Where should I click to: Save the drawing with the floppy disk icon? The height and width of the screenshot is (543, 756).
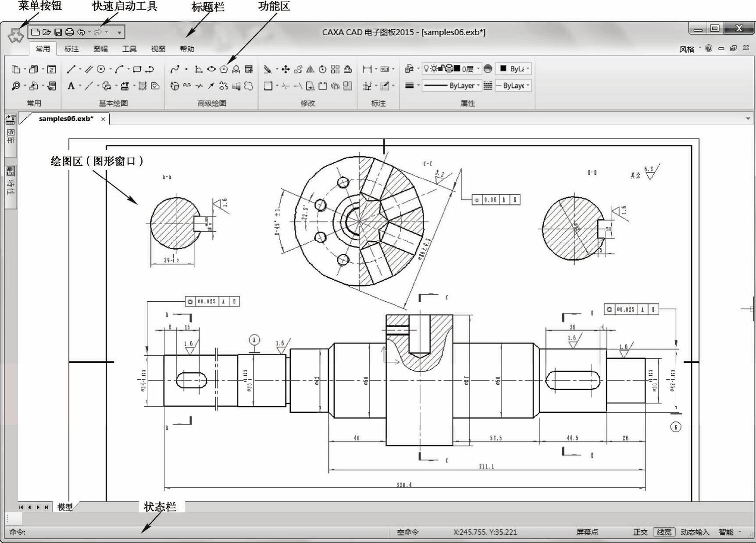[x=58, y=32]
